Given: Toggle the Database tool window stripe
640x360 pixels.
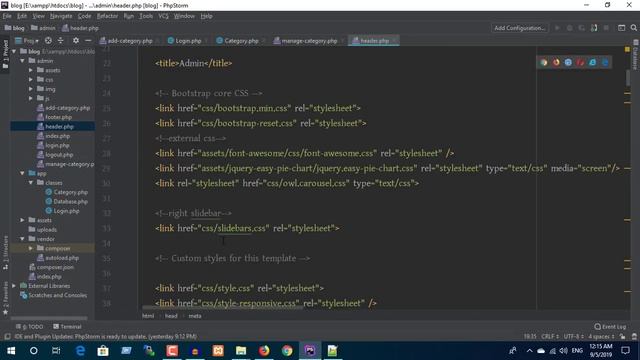Looking at the screenshot, I should click(635, 55).
